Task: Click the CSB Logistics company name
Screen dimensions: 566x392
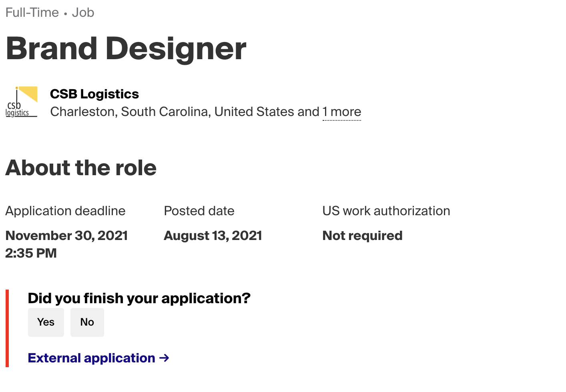Action: tap(94, 94)
